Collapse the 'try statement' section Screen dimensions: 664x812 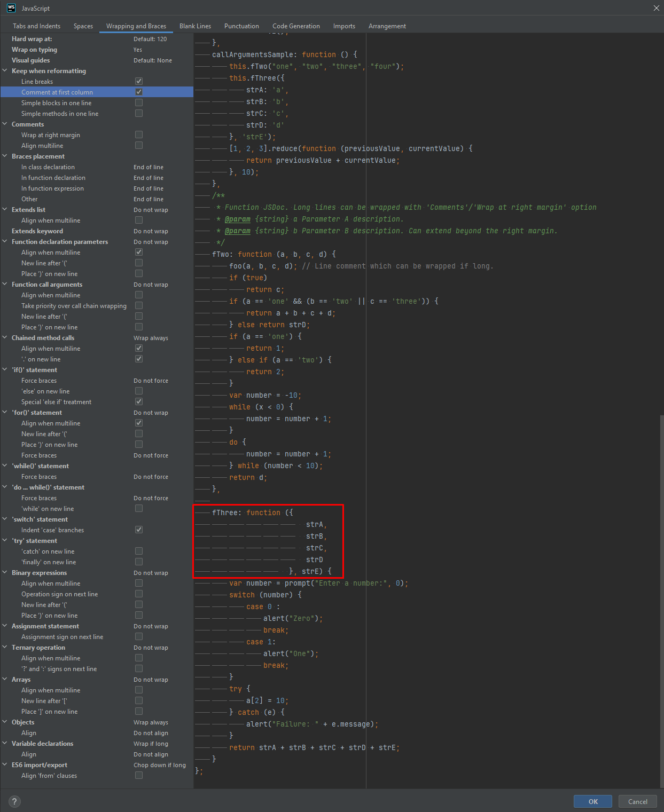click(x=4, y=540)
